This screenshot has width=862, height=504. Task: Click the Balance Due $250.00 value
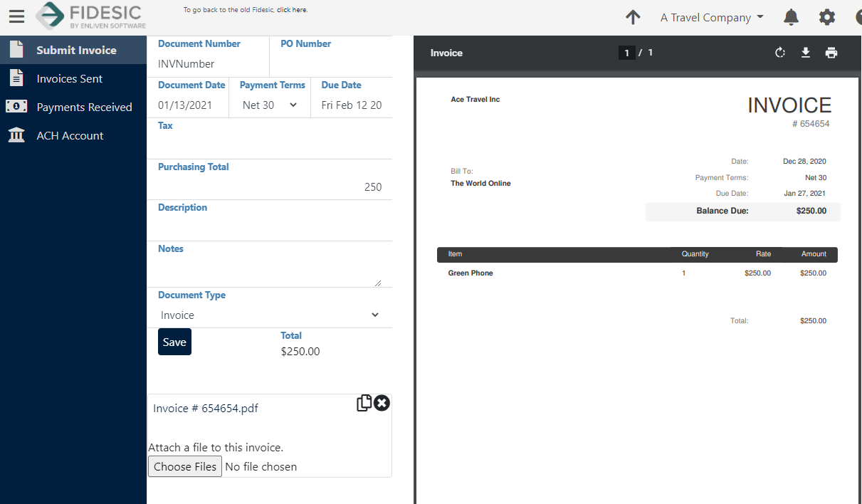tap(811, 211)
